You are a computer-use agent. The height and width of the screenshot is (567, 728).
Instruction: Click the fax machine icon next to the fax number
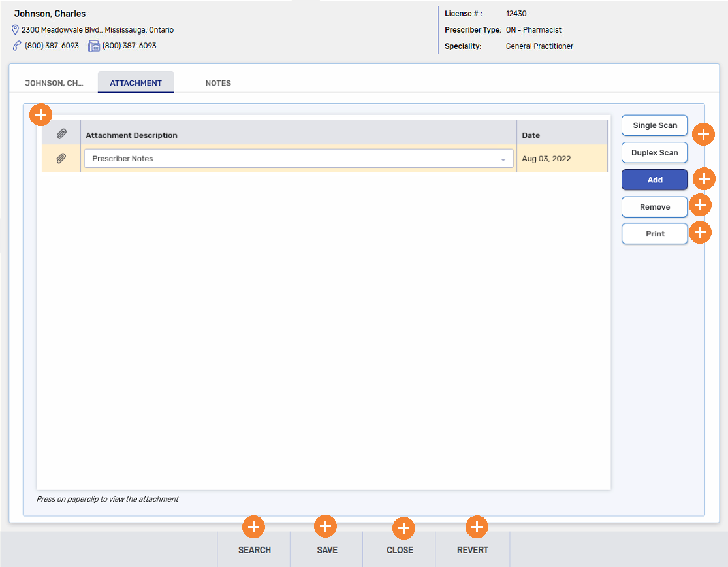click(94, 46)
